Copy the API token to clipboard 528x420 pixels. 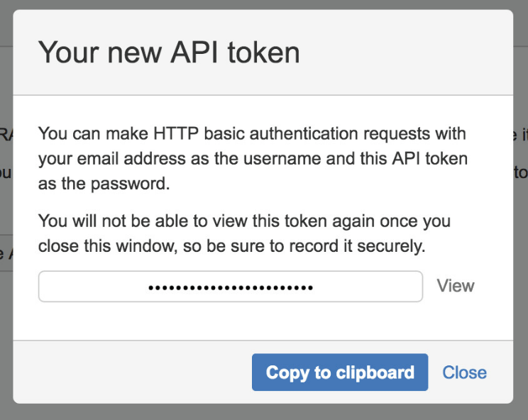(x=340, y=372)
